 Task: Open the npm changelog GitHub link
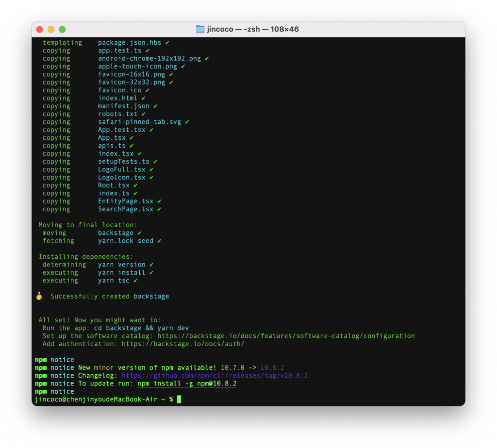tap(215, 375)
